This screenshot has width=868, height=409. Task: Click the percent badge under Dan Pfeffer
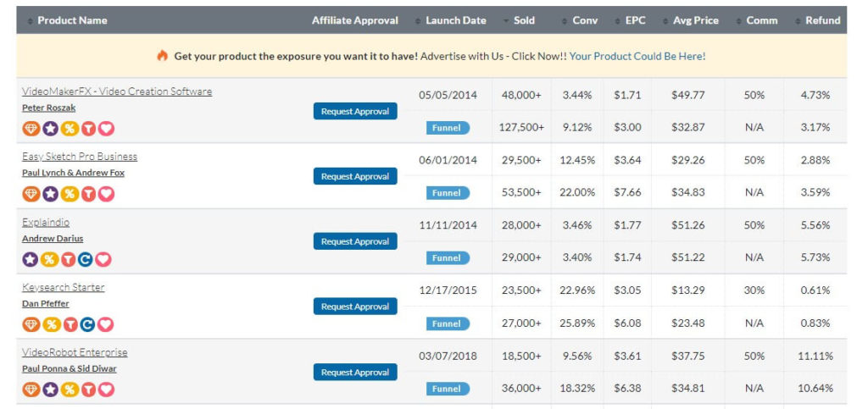point(51,324)
